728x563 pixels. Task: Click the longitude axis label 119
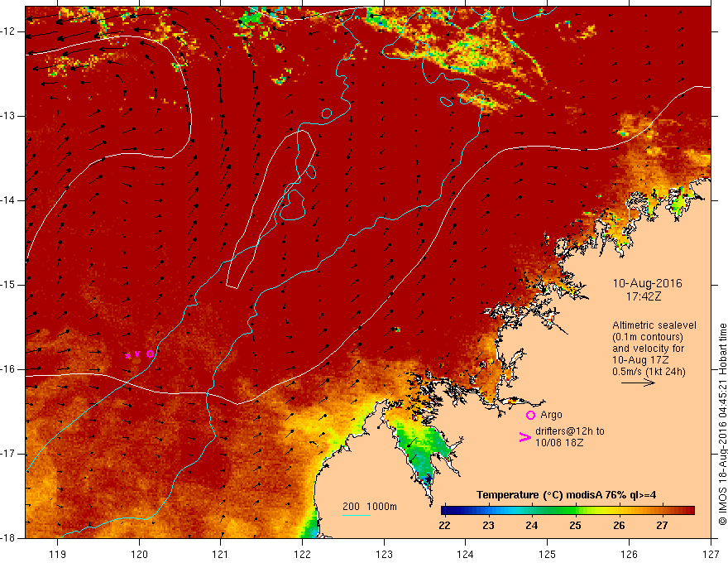[x=58, y=554]
